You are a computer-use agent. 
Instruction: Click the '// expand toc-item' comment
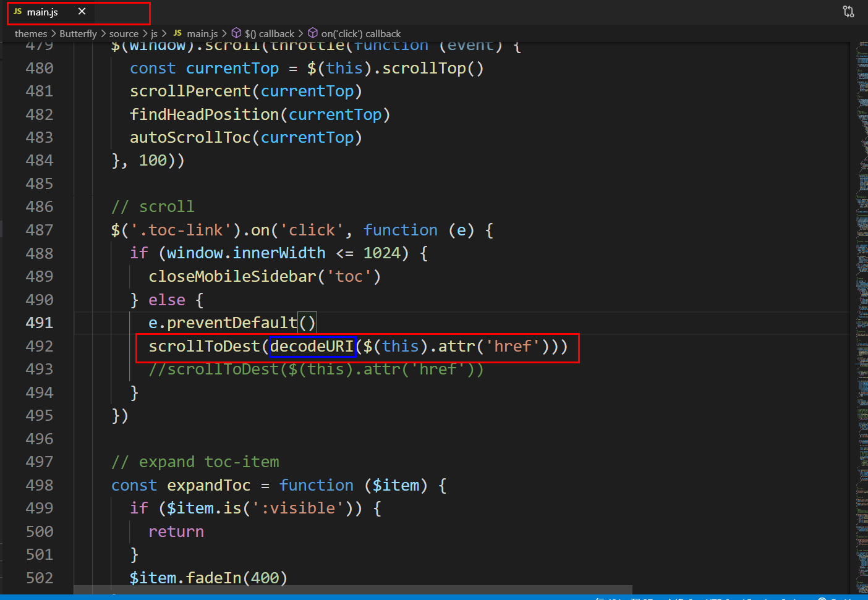coord(195,462)
